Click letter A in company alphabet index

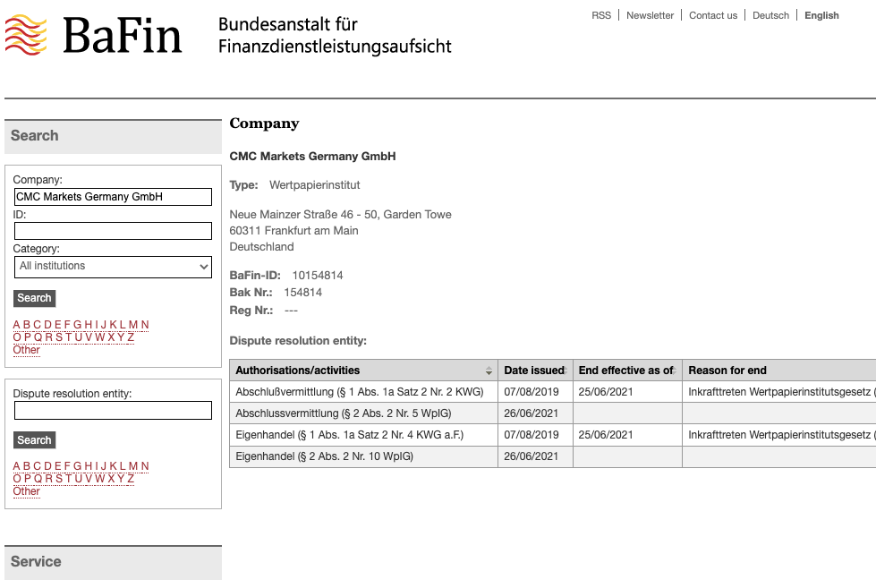pos(16,325)
